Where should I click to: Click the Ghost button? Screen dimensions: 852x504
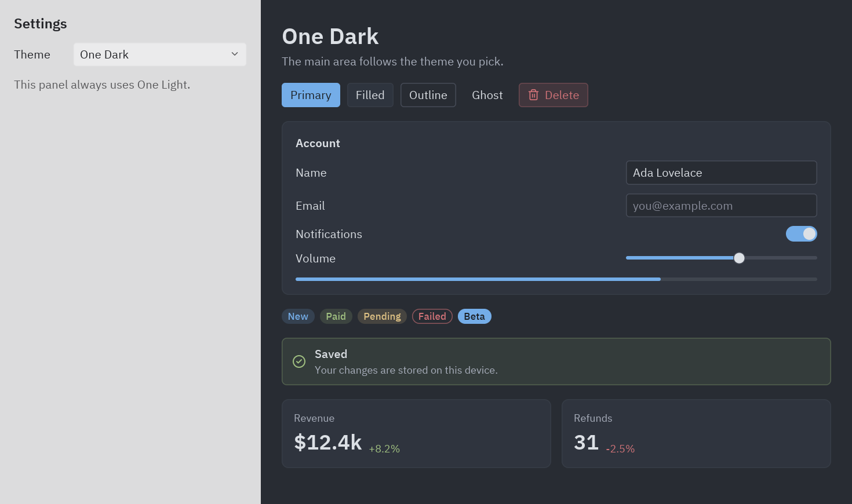(487, 95)
